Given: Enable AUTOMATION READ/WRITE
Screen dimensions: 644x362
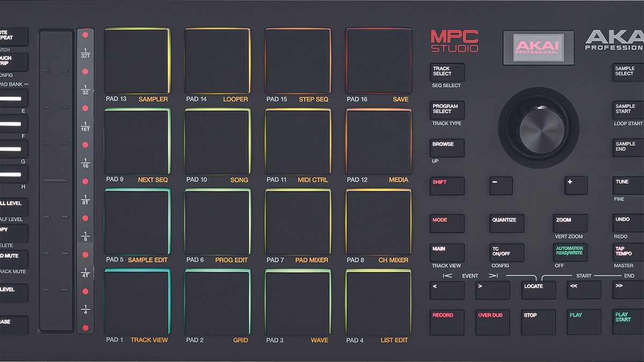Looking at the screenshot, I should tap(570, 252).
